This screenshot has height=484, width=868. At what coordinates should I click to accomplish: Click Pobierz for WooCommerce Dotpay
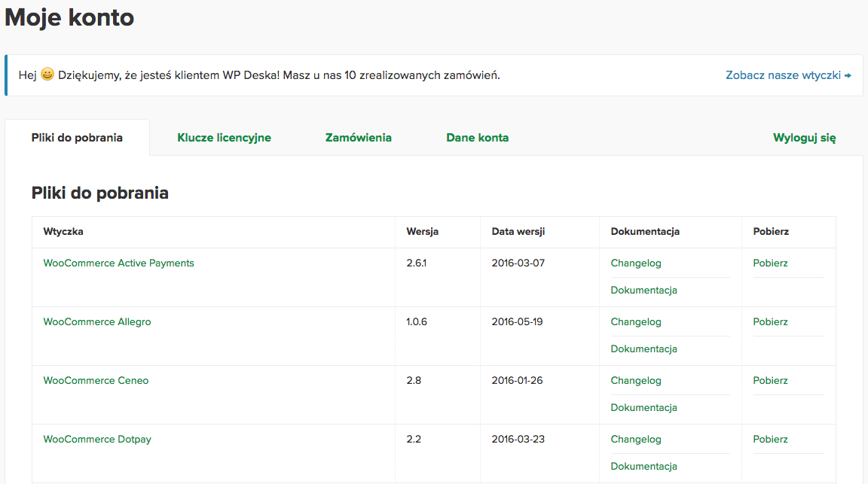[770, 439]
